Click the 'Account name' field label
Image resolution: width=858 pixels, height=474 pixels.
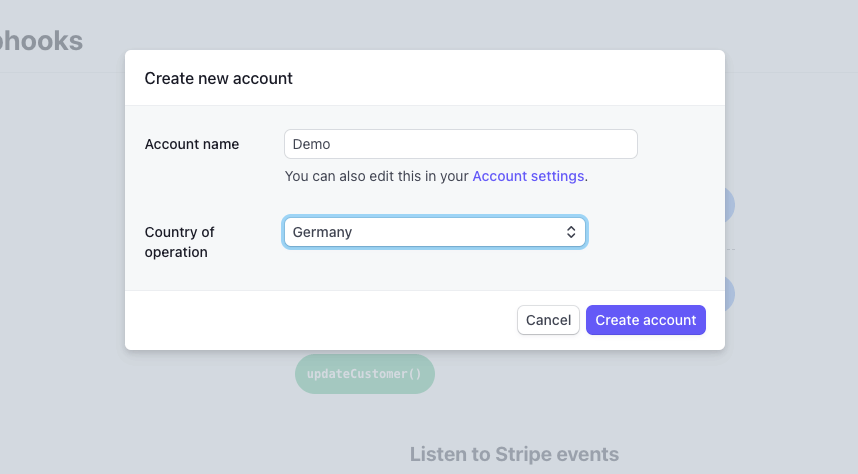pyautogui.click(x=192, y=144)
